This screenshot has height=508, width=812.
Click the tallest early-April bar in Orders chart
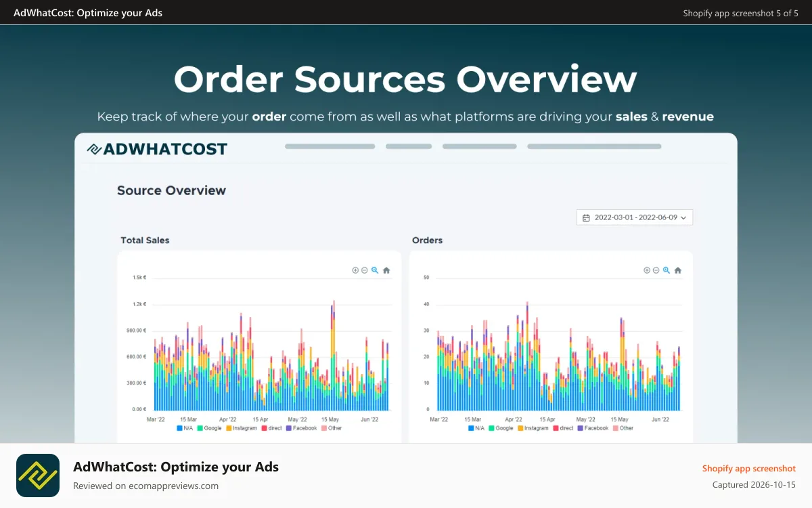pyautogui.click(x=527, y=356)
